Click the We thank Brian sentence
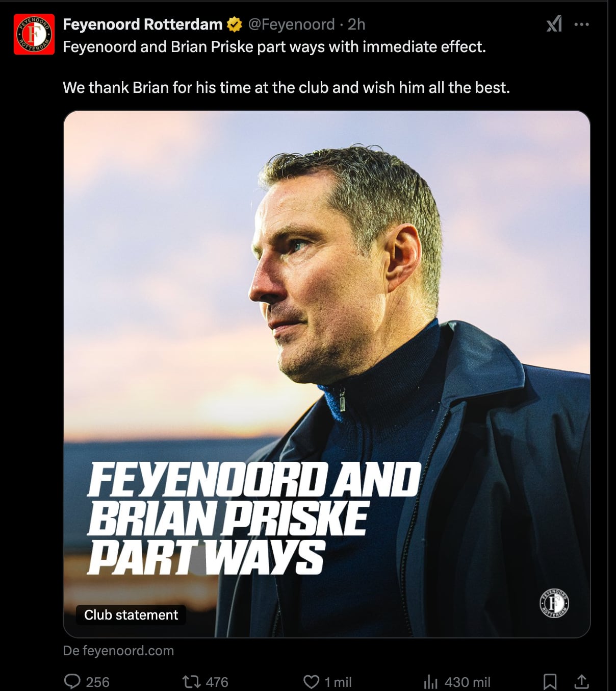 click(286, 88)
